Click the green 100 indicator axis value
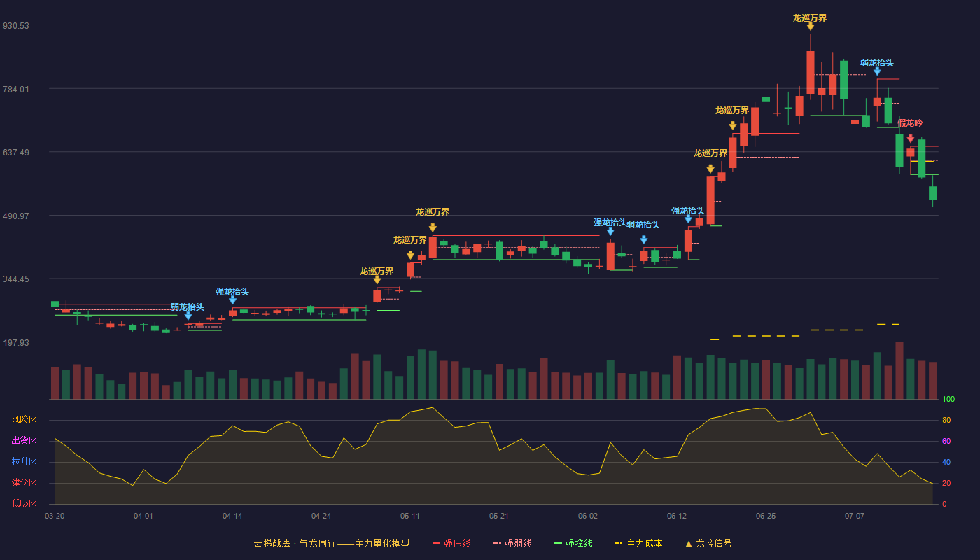 [948, 399]
